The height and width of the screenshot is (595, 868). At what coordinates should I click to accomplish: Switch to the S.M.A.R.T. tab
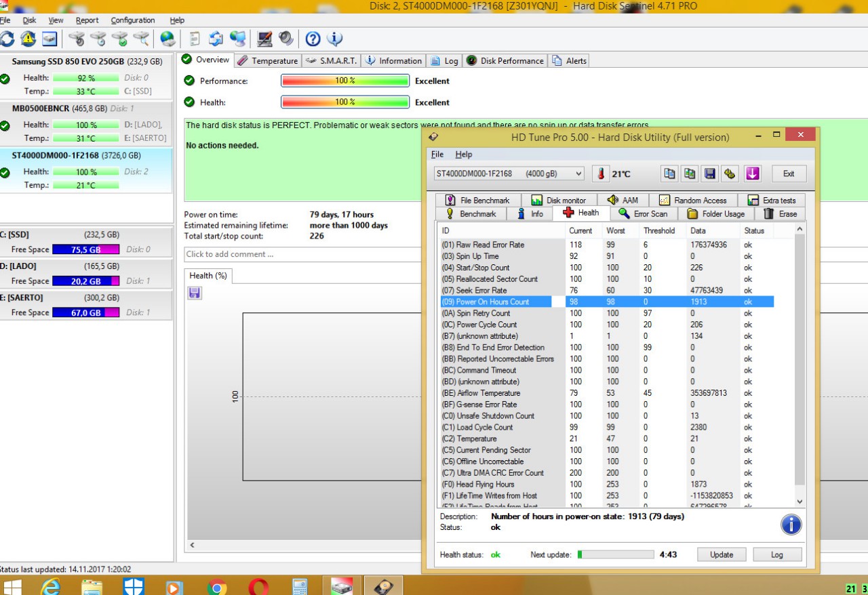pyautogui.click(x=332, y=60)
